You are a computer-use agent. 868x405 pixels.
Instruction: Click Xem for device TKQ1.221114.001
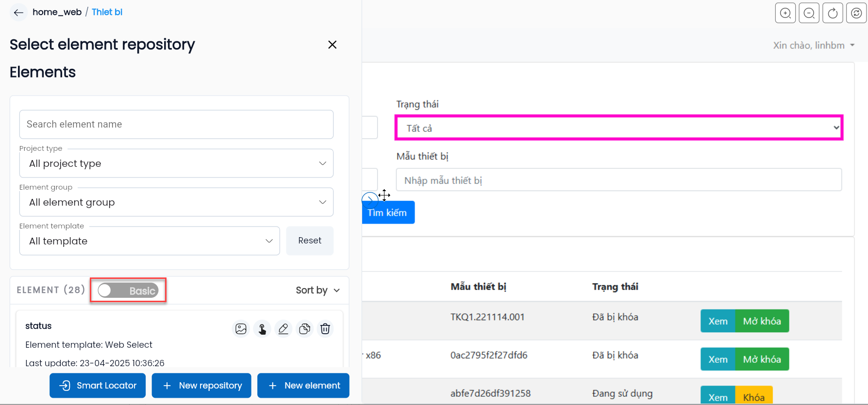point(718,321)
